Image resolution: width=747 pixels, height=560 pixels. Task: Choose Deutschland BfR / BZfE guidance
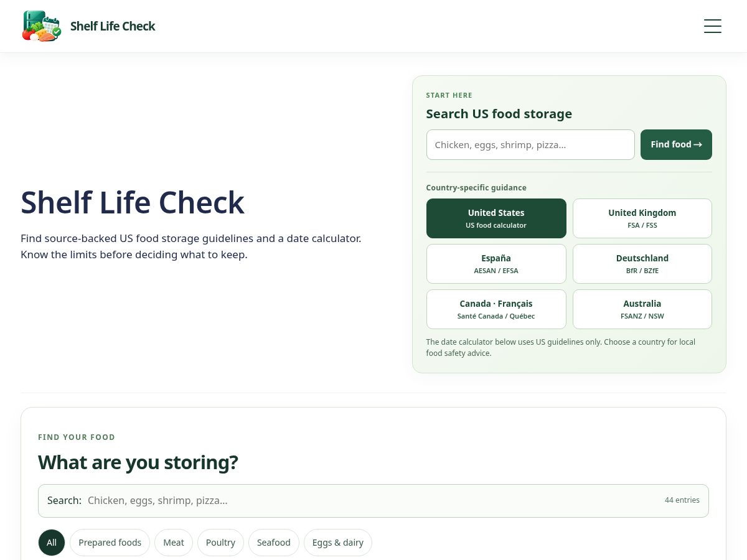point(642,264)
